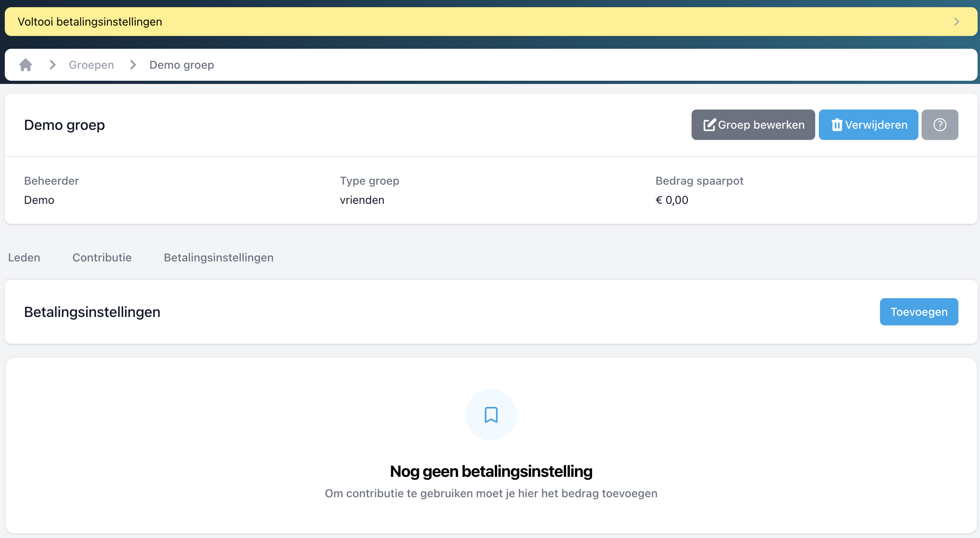Click the Nog geen betalingsinstelling heading
Screen dimensions: 980x538
tap(491, 472)
